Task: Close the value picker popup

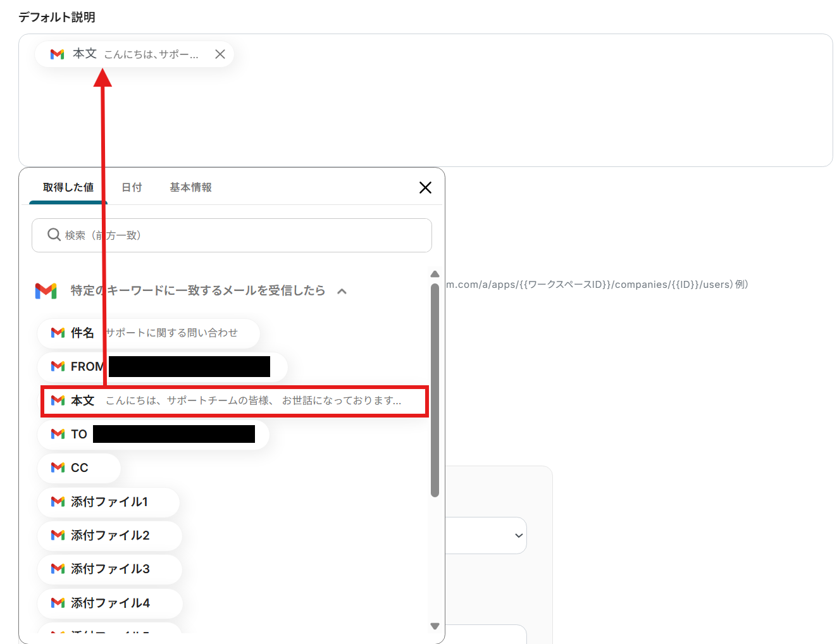Action: pyautogui.click(x=425, y=187)
